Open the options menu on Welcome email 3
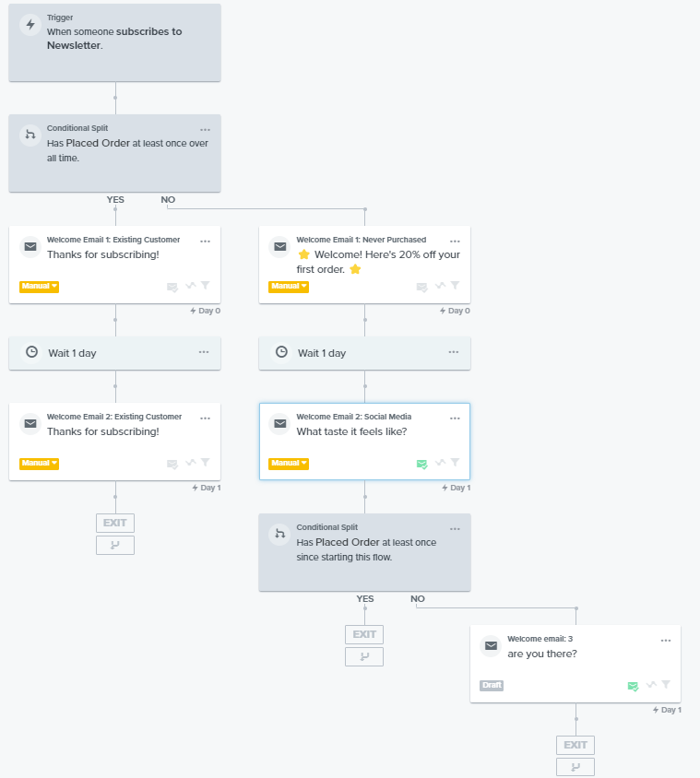 tap(666, 639)
